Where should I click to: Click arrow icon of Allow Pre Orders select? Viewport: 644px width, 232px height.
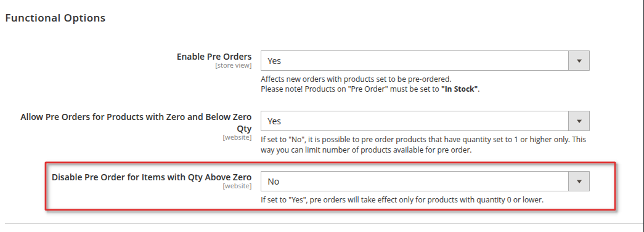click(x=579, y=121)
